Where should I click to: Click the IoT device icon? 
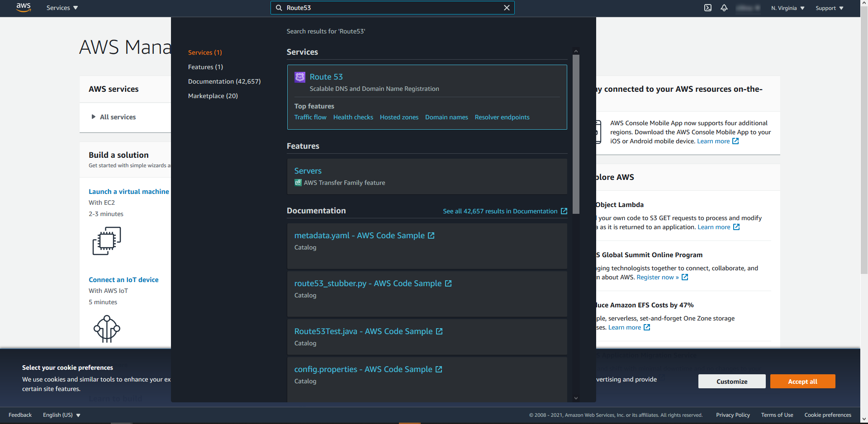[x=107, y=329]
